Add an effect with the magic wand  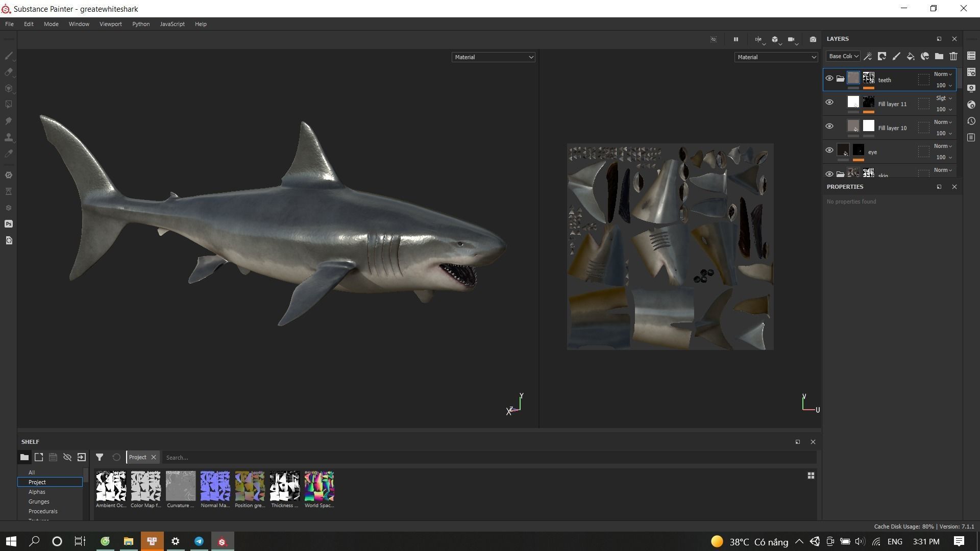[x=868, y=56]
